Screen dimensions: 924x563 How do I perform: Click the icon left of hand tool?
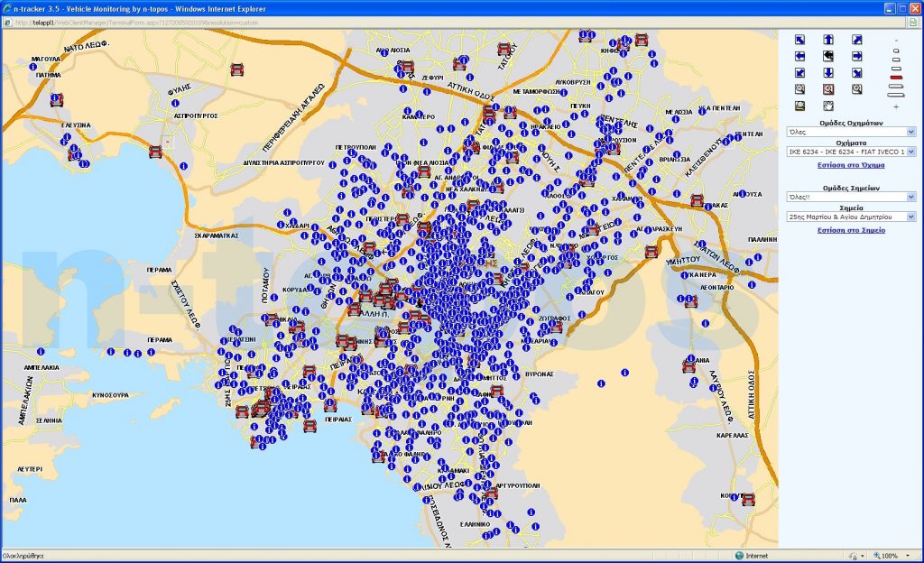(799, 106)
